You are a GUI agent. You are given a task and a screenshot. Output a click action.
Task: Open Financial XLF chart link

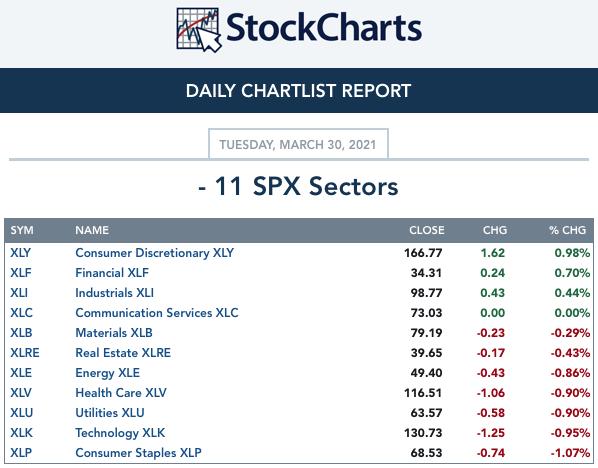[112, 273]
